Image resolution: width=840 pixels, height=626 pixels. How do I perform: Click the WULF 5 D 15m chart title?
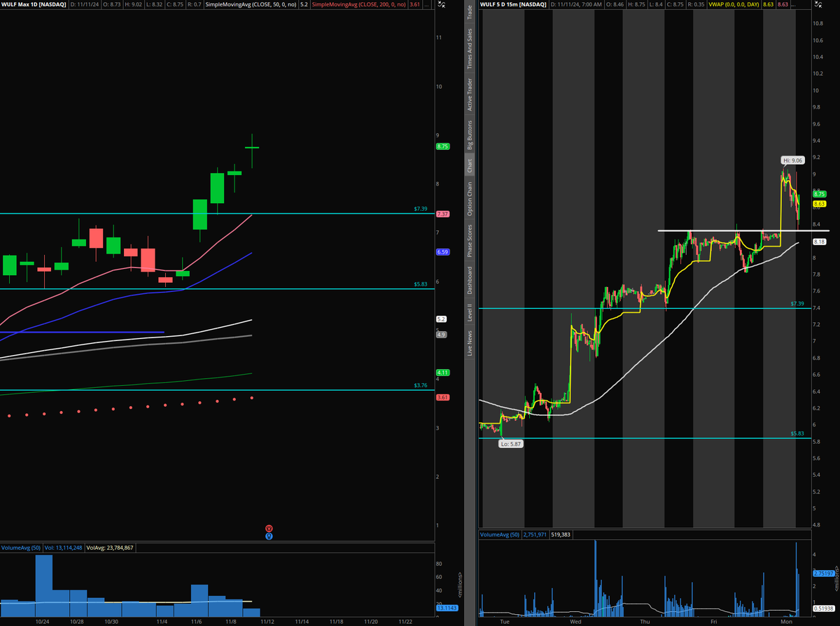click(513, 6)
